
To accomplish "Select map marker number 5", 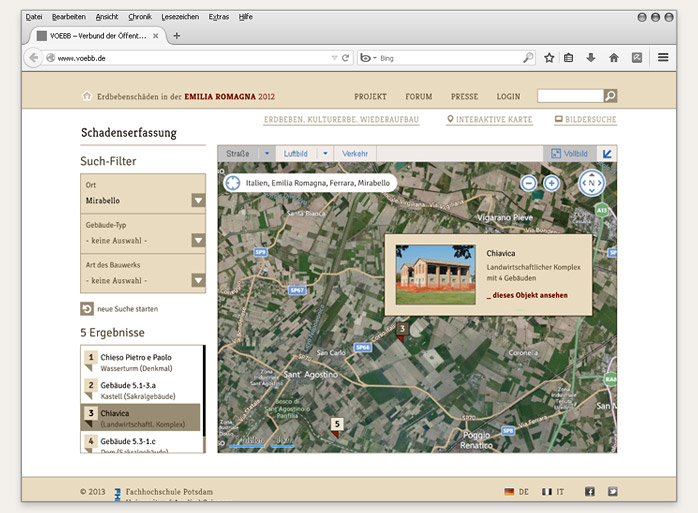I will point(337,426).
